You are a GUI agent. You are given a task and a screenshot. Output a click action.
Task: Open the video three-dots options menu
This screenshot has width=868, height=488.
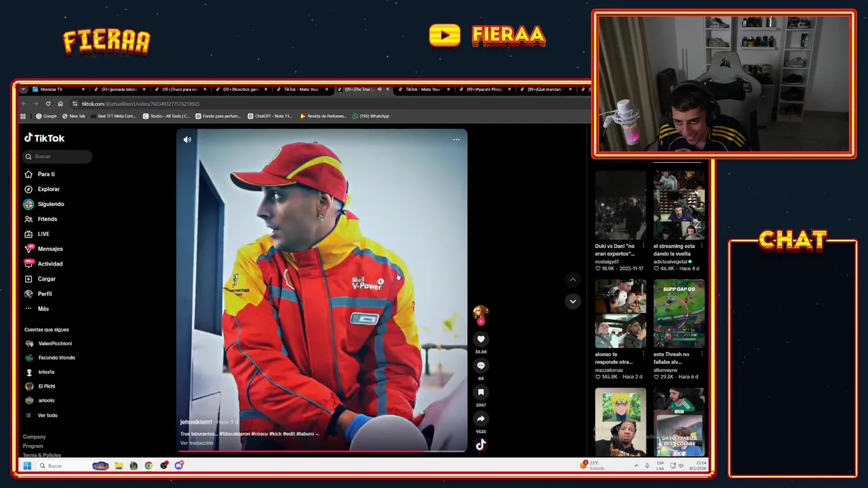(456, 140)
